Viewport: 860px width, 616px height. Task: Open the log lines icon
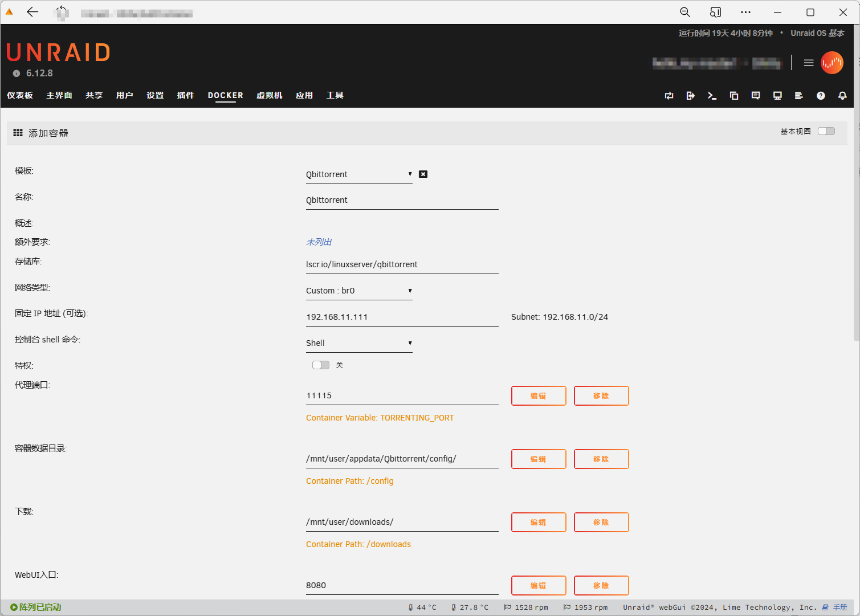pyautogui.click(x=799, y=96)
